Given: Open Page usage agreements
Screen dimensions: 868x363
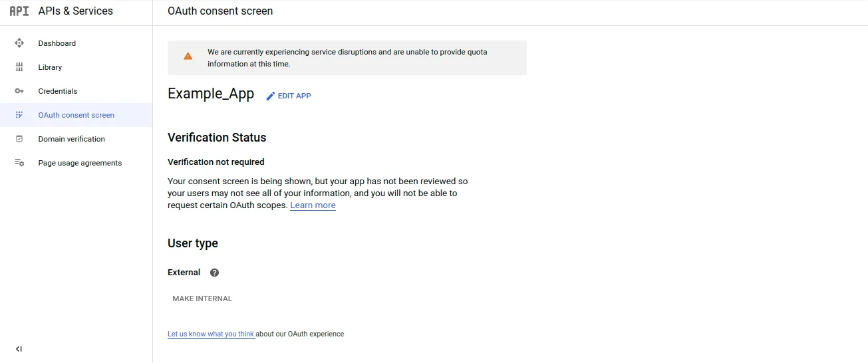Looking at the screenshot, I should point(76,163).
